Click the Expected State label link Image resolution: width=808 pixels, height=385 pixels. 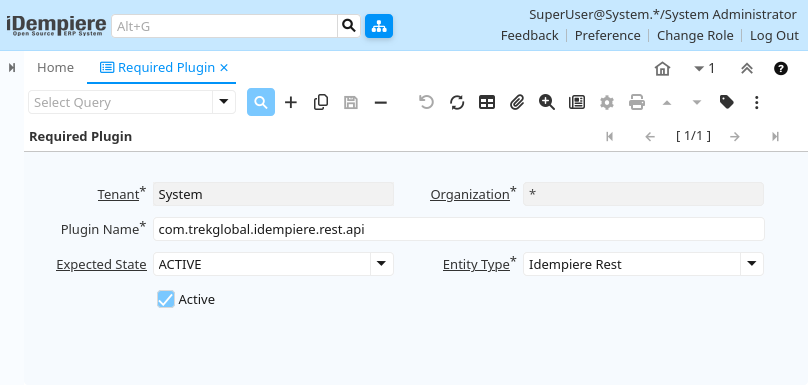point(102,264)
